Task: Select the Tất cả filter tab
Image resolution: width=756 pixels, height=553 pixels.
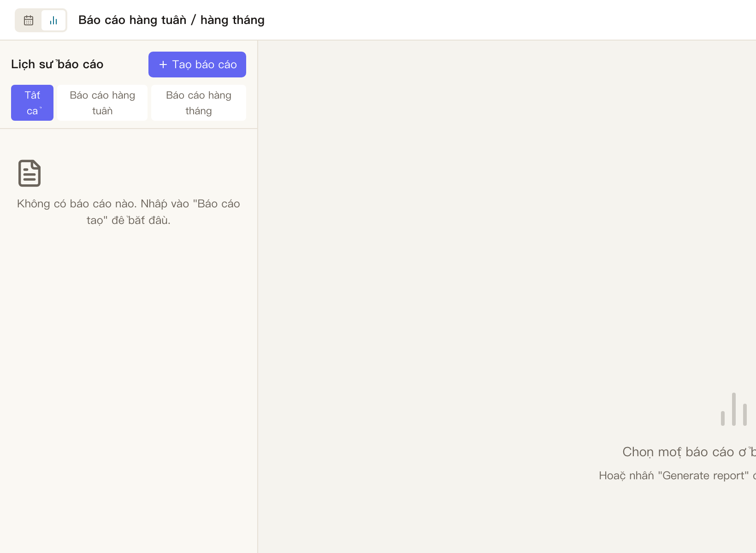Action: [32, 103]
